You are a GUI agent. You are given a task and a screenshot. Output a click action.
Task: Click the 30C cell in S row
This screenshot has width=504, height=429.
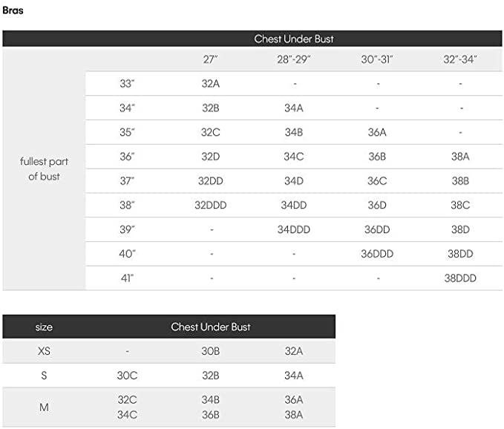[x=128, y=376]
